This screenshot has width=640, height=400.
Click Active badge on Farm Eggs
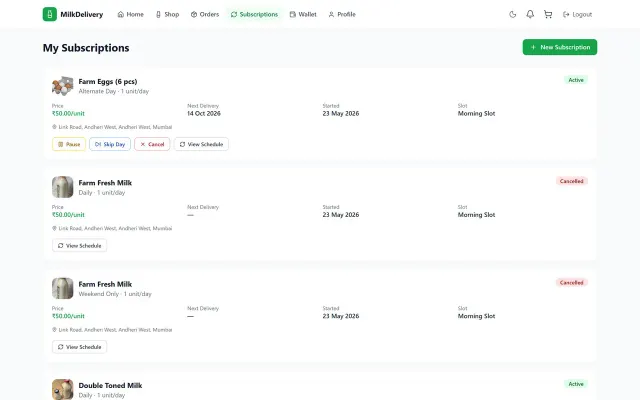[576, 80]
